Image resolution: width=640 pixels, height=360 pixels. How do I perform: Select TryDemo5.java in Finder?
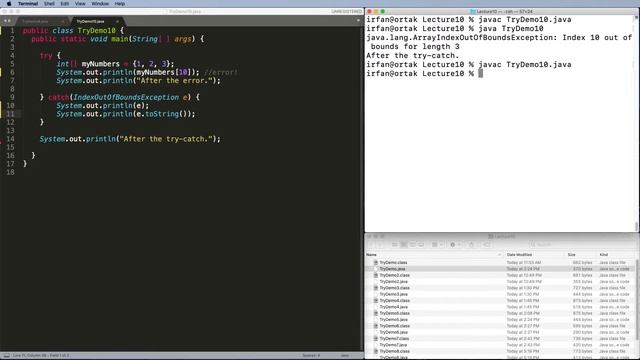[x=500, y=320]
